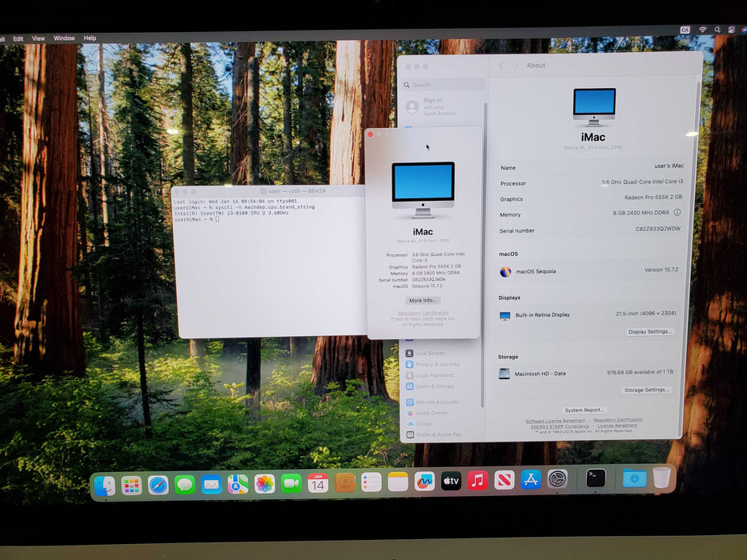Screen dimensions: 747x560
Task: Open Contacts app in Dock
Action: (x=344, y=483)
